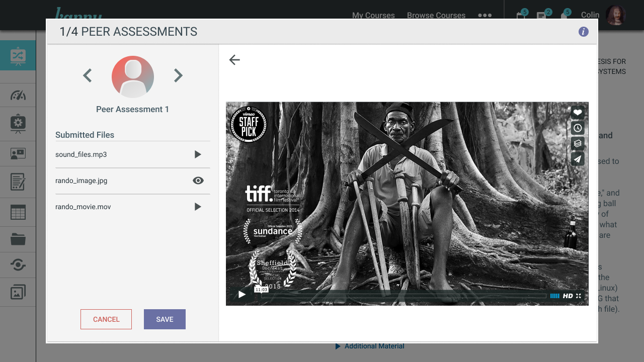The width and height of the screenshot is (644, 362).
Task: Go to the previous peer assessment
Action: pyautogui.click(x=88, y=75)
